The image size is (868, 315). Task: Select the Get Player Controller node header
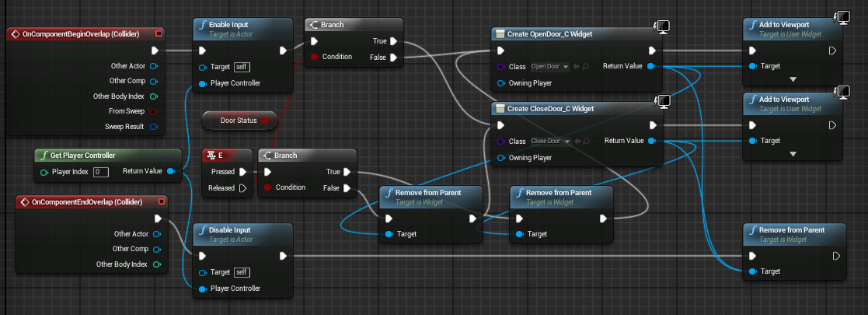(108, 156)
